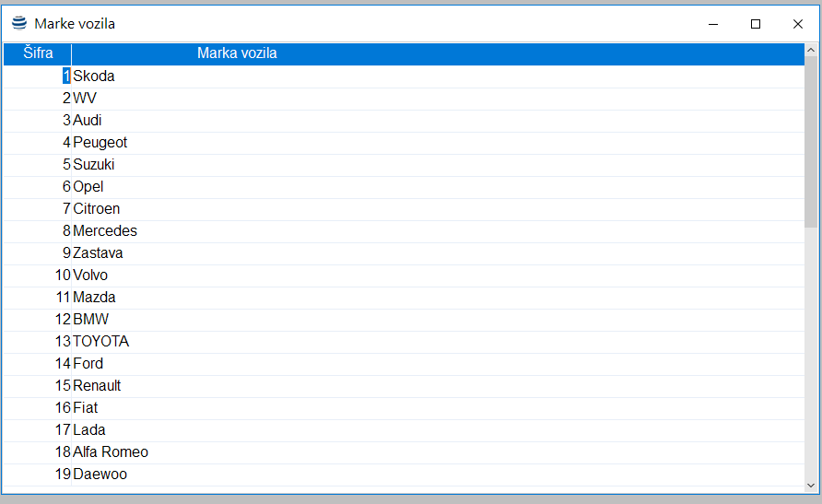Select the Audi entry
This screenshot has width=822, height=504.
click(88, 121)
